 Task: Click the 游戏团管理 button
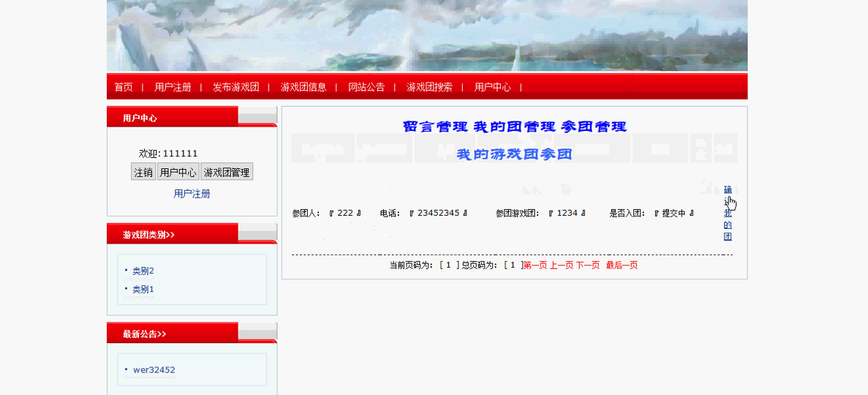227,172
